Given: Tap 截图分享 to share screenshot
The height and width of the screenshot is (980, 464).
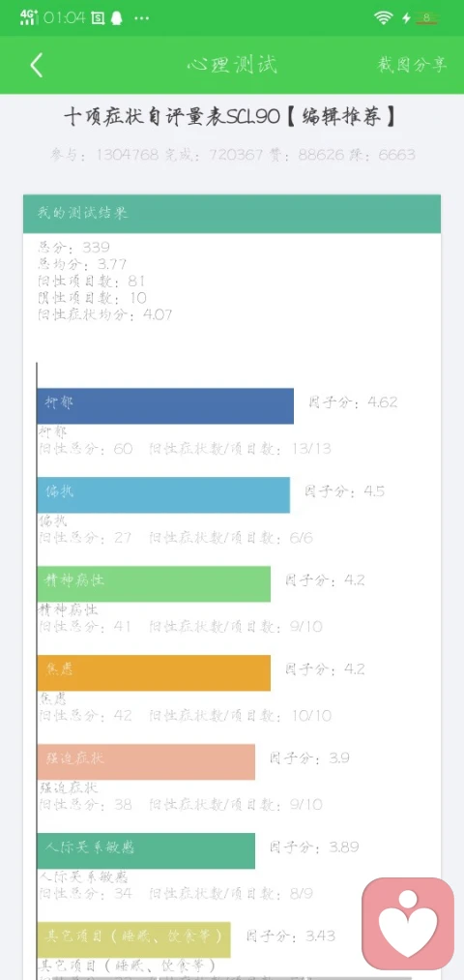Looking at the screenshot, I should (x=412, y=65).
